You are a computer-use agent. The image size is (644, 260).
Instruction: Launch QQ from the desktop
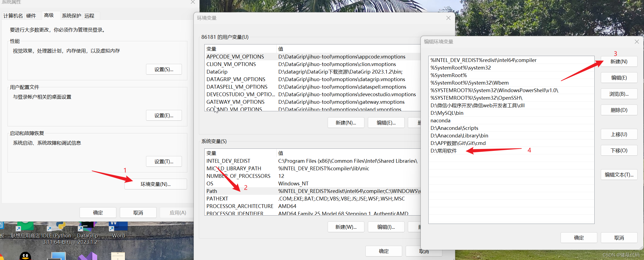[25, 255]
